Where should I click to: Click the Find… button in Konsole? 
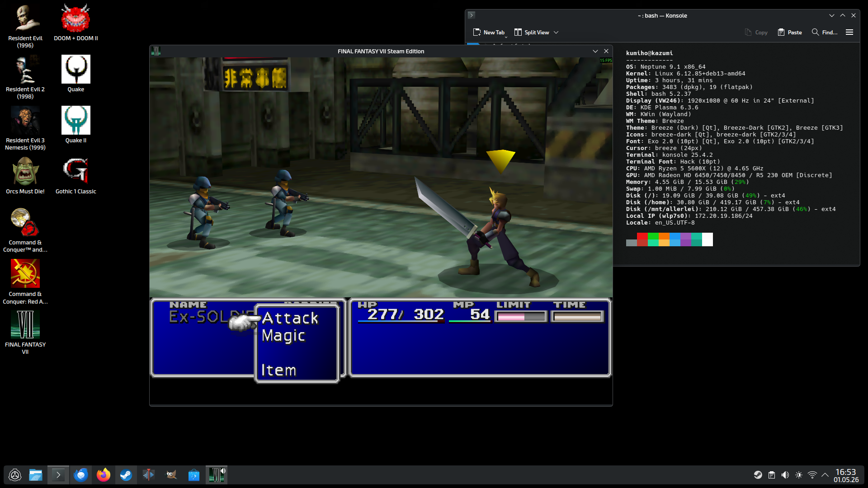pos(825,33)
